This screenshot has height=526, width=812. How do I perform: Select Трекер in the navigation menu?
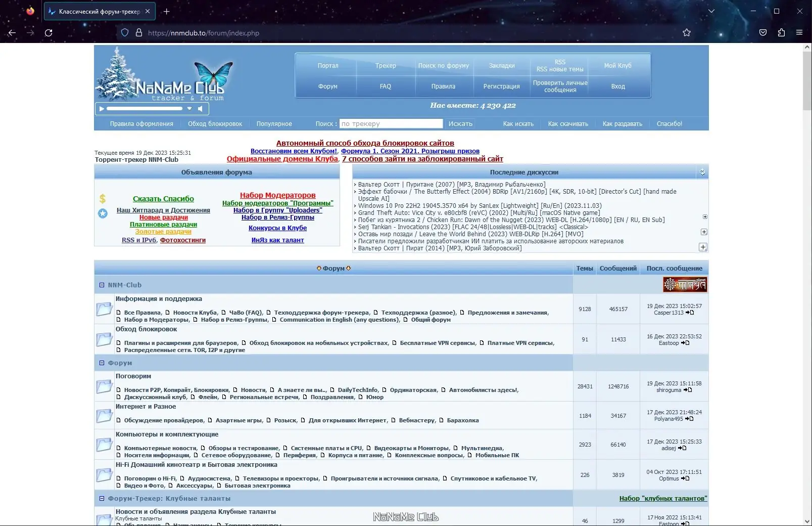point(386,65)
